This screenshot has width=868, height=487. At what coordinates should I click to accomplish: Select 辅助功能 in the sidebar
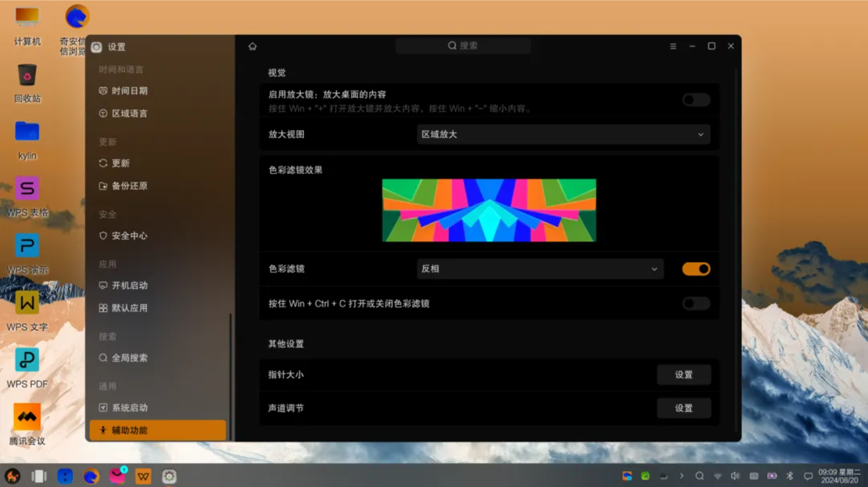coord(128,430)
